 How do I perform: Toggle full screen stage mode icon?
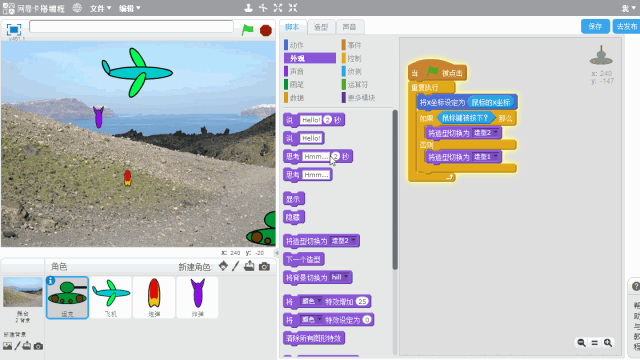(x=13, y=29)
